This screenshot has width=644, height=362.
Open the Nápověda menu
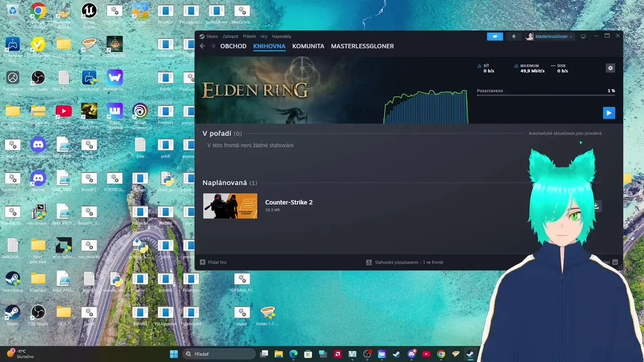281,36
